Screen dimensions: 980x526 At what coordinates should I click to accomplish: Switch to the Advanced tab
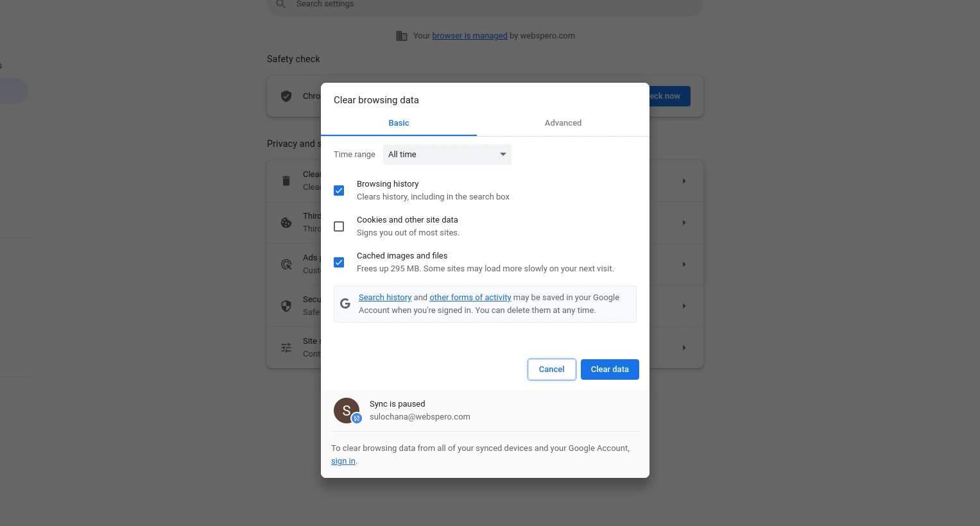pyautogui.click(x=563, y=123)
